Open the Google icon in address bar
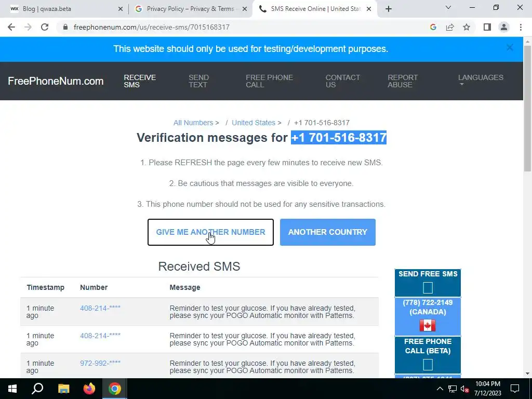The height and width of the screenshot is (399, 532). (433, 27)
